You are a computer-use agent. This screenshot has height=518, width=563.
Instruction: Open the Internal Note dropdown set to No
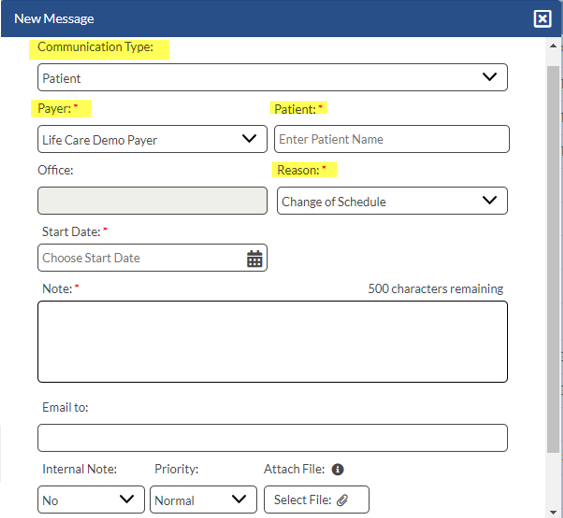91,499
